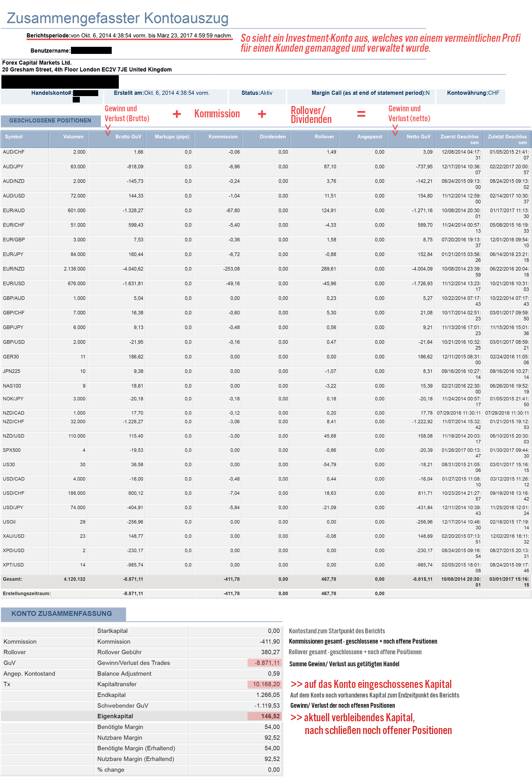Click the Erstellungszeitraum row label
The width and height of the screenshot is (532, 783).
27,593
